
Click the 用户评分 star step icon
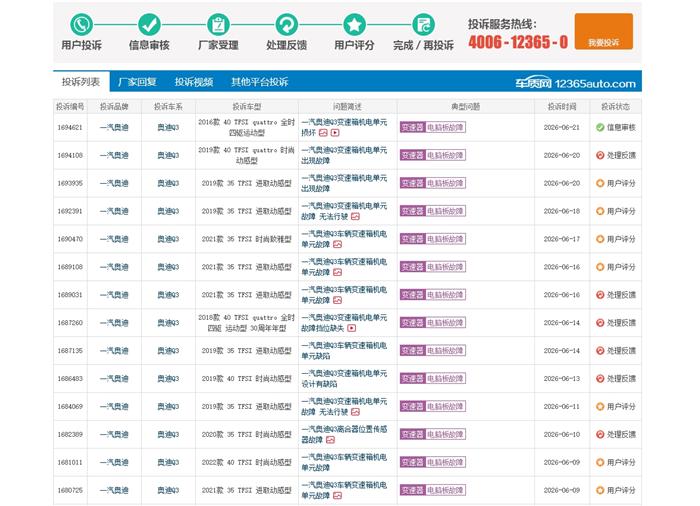coord(354,25)
